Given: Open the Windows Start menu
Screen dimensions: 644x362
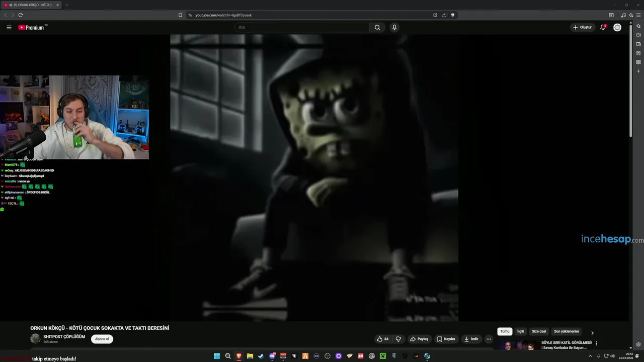Looking at the screenshot, I should 217,356.
